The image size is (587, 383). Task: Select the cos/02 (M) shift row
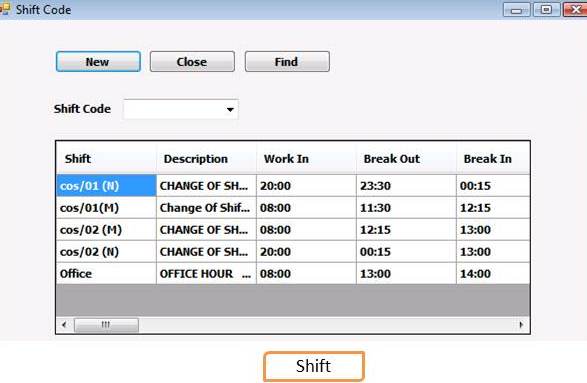click(x=293, y=230)
